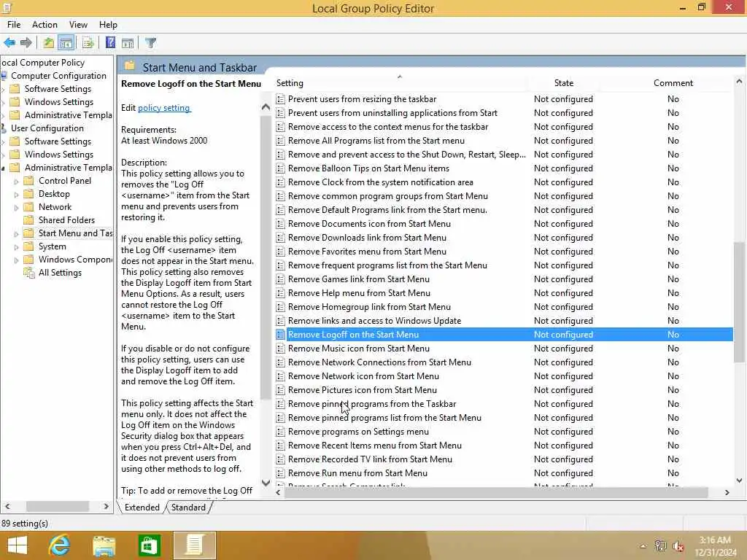Click the volume speaker tray icon
This screenshot has width=747, height=560.
tap(678, 547)
